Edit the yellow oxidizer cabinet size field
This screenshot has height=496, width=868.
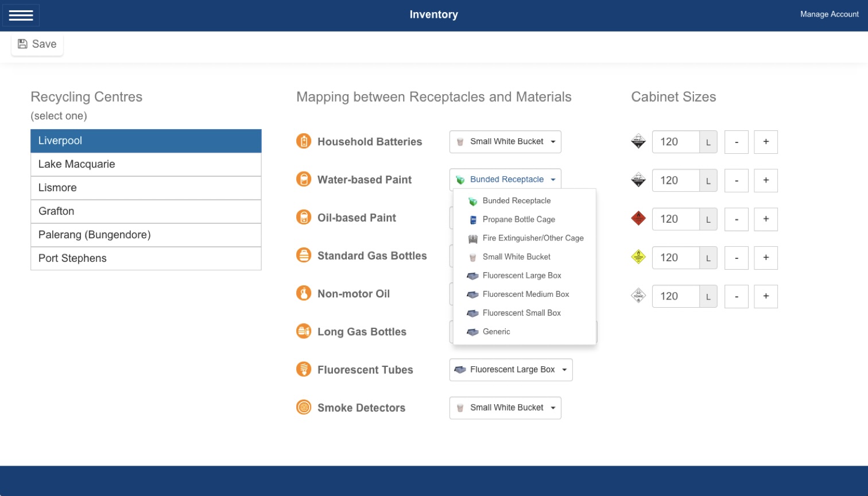(x=676, y=258)
